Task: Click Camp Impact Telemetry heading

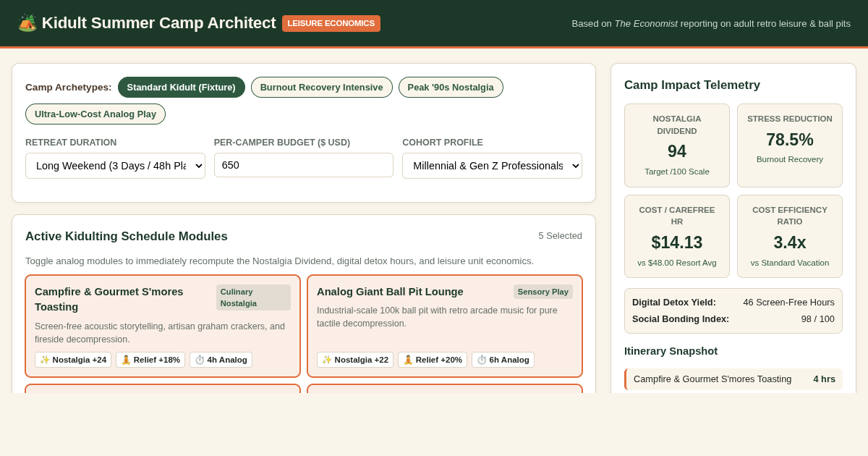Action: pos(692,85)
